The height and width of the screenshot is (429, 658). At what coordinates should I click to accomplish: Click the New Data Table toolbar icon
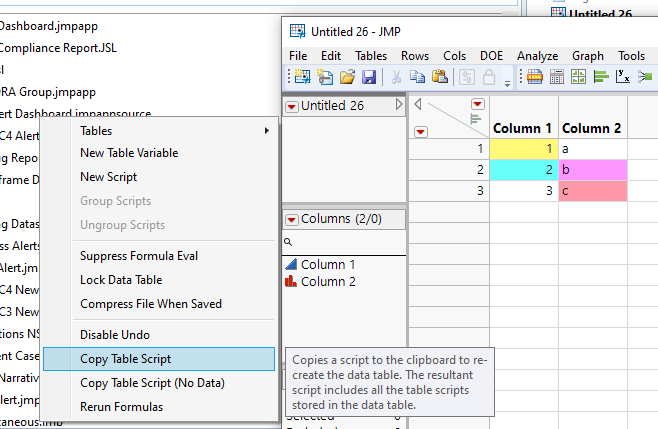pyautogui.click(x=302, y=77)
